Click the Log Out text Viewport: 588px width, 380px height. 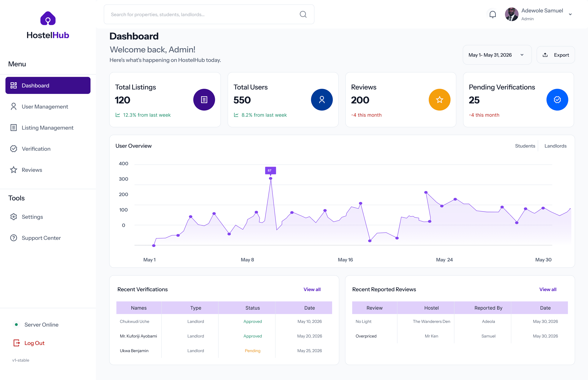point(34,343)
